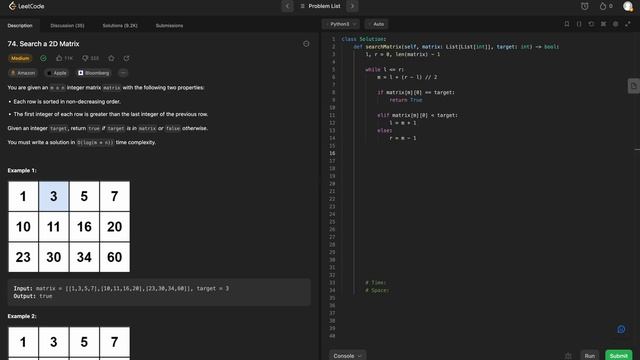Image resolution: width=640 pixels, height=360 pixels.
Task: Like the problem with thumbs up
Action: pyautogui.click(x=64, y=58)
